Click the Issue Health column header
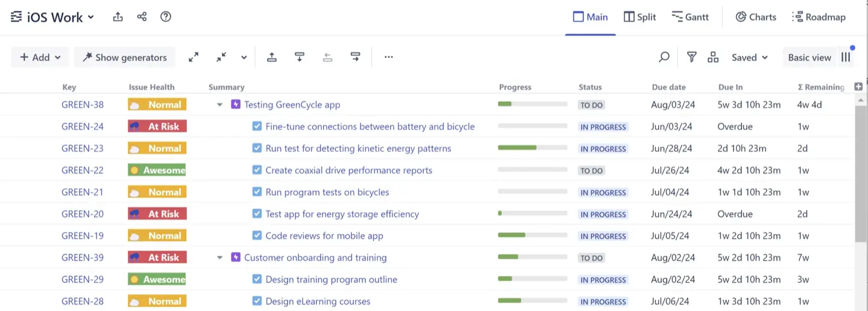868x311 pixels. [x=151, y=87]
